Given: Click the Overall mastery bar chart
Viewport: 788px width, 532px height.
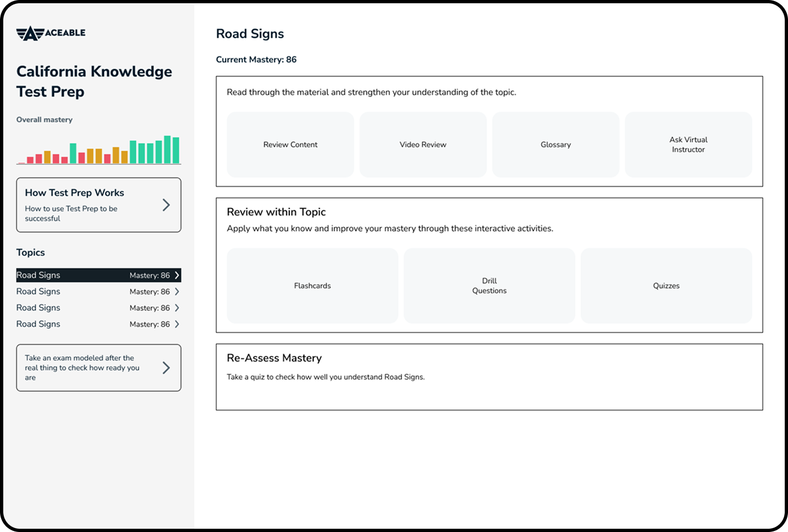Looking at the screenshot, I should (x=98, y=148).
